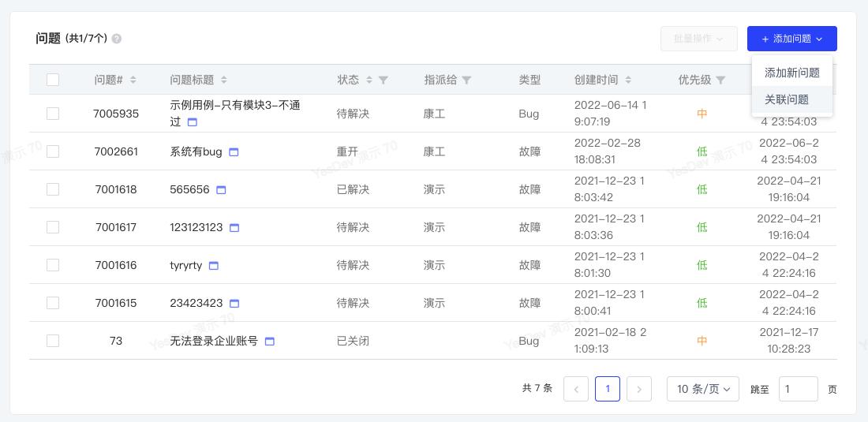Open detail window icon for tyryrty
The width and height of the screenshot is (868, 422).
point(214,266)
